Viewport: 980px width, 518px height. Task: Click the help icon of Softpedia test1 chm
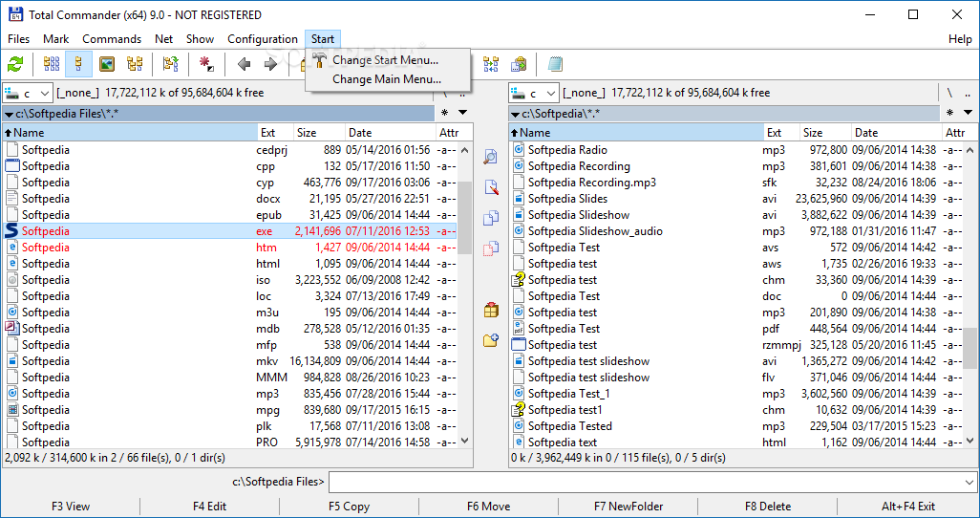(518, 410)
